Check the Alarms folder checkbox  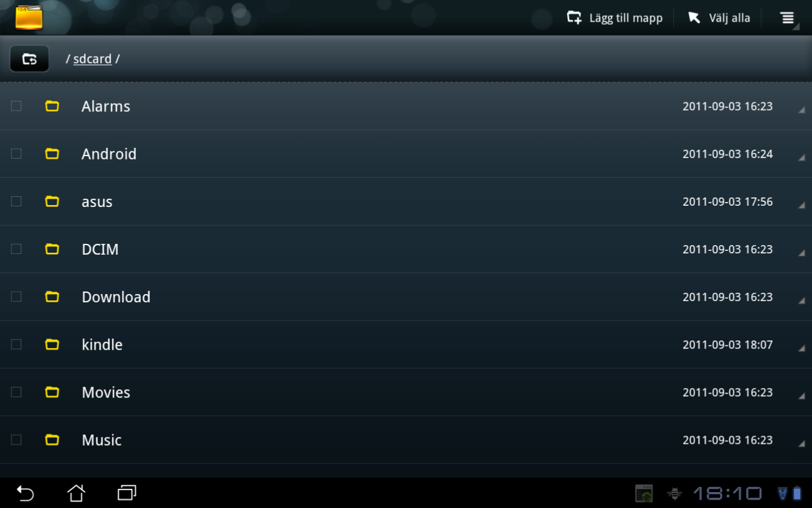tap(16, 106)
